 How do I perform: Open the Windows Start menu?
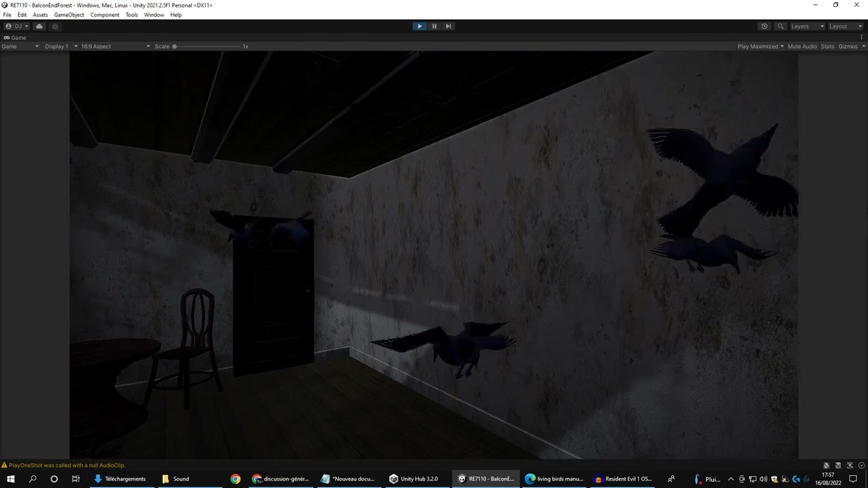tap(11, 479)
